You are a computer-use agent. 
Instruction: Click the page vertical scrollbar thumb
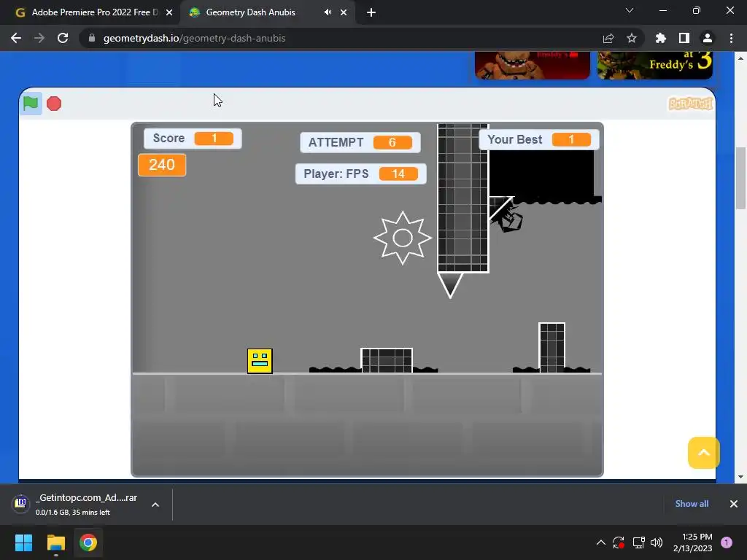coord(741,178)
